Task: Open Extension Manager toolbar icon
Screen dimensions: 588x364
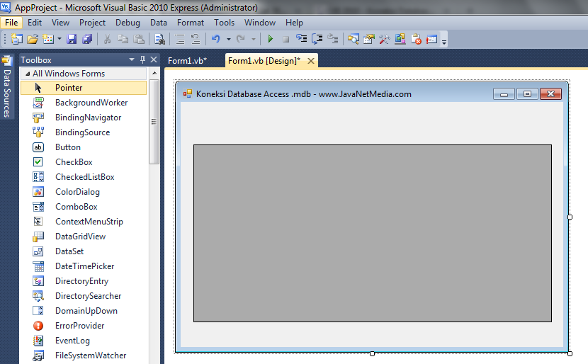Action: 400,39
